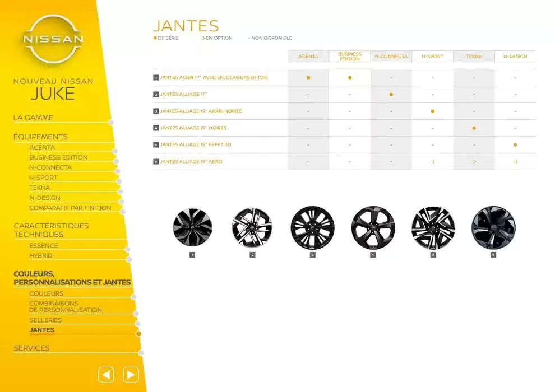Viewport: 555px width, 392px height.
Task: Click the number badge under the first steel wheel
Action: coord(192,254)
